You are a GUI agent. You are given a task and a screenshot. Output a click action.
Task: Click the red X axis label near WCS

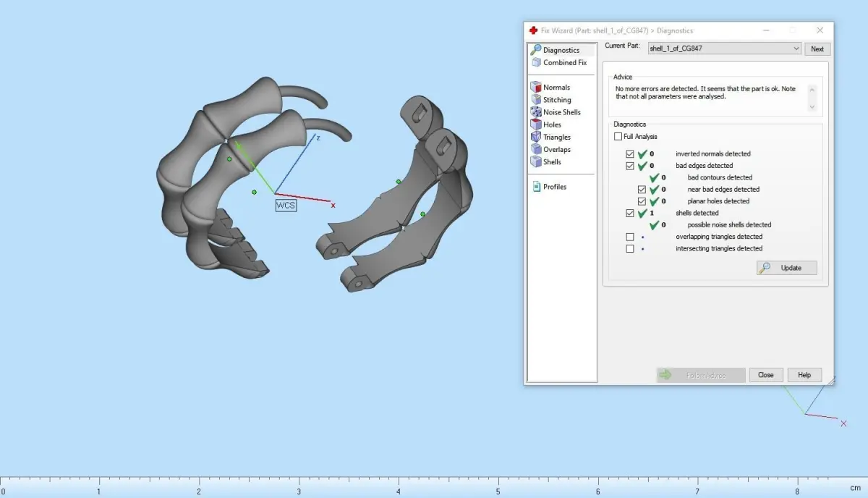pos(333,206)
